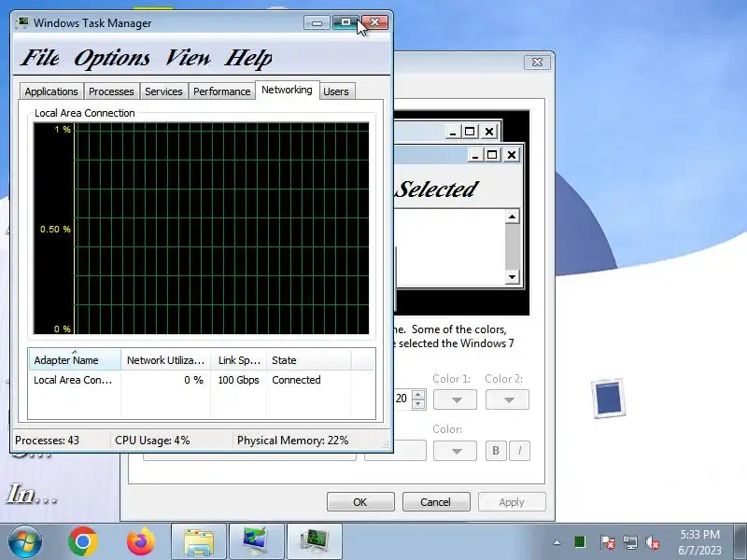Switch to the Applications tab
Screen dimensions: 747x560
(51, 91)
